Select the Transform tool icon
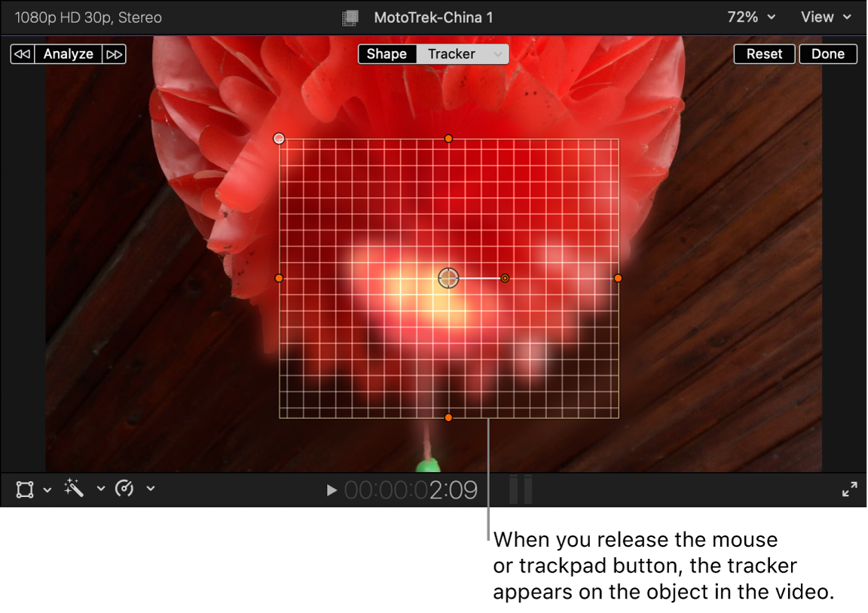The height and width of the screenshot is (613, 868). (x=24, y=489)
